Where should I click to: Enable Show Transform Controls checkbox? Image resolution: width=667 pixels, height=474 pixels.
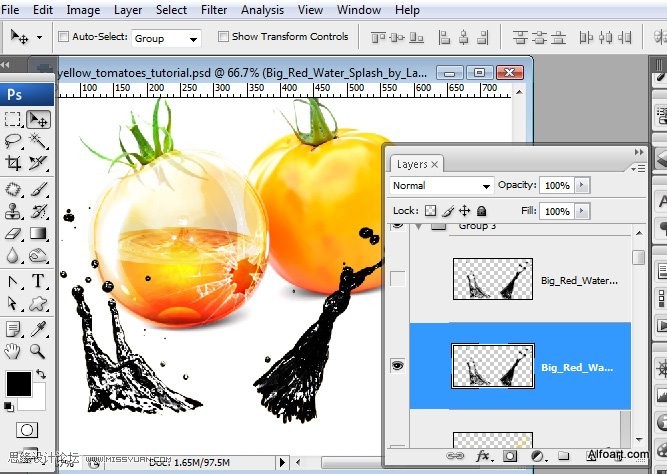(223, 37)
